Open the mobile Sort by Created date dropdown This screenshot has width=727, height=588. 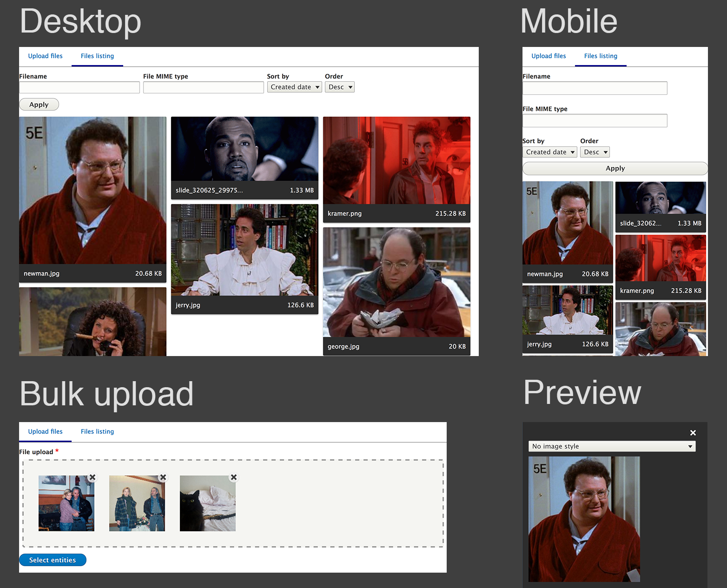point(550,152)
